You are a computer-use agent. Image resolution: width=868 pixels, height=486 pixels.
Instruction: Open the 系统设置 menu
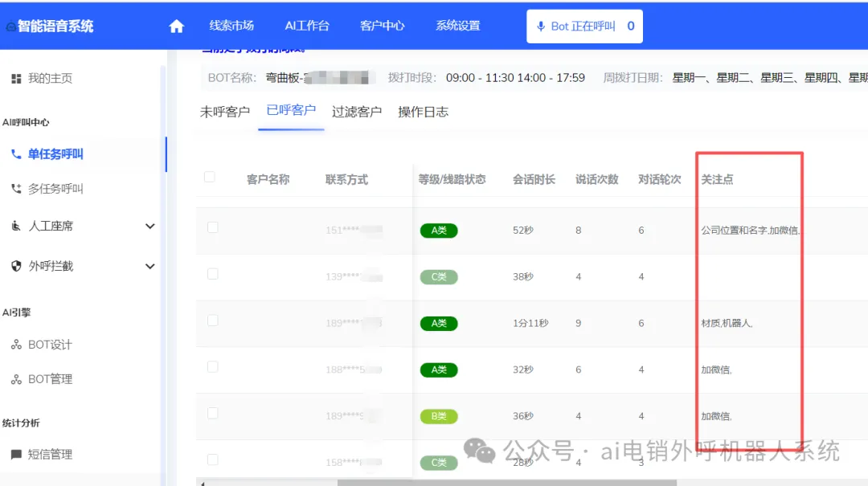pyautogui.click(x=458, y=26)
